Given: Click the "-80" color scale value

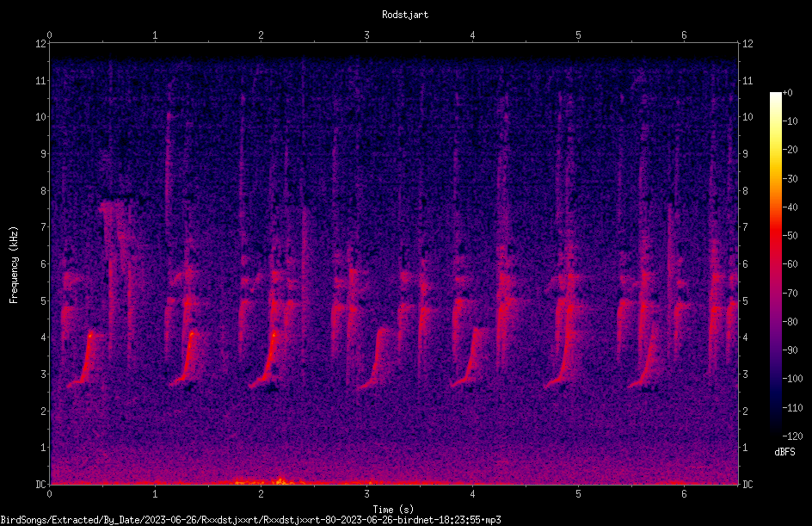Looking at the screenshot, I should pos(790,322).
